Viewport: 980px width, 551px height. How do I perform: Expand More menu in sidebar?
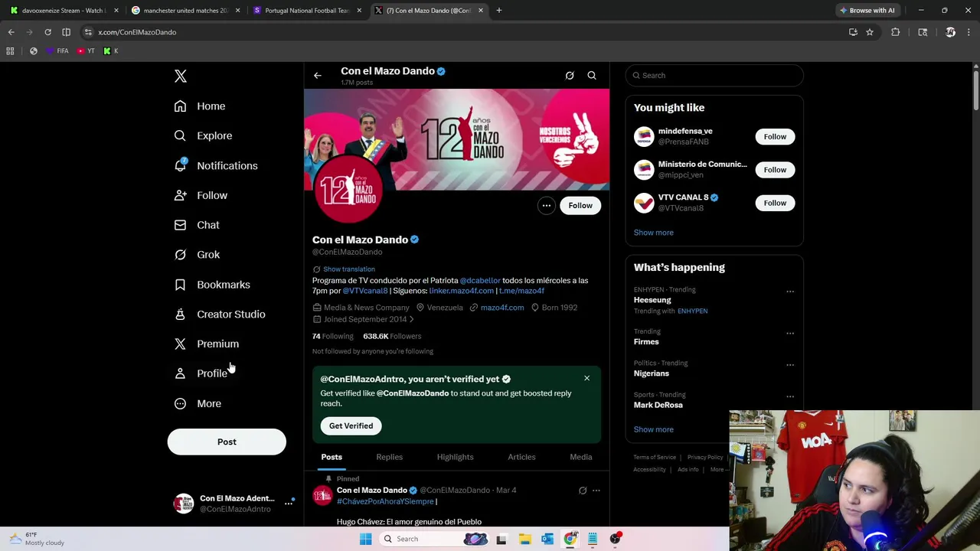point(198,403)
